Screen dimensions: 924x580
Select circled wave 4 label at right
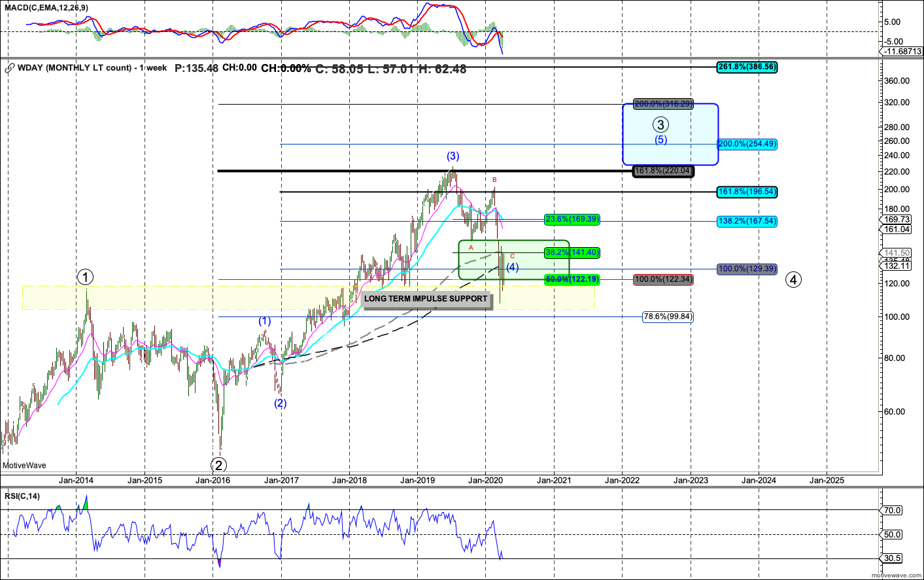tap(793, 279)
